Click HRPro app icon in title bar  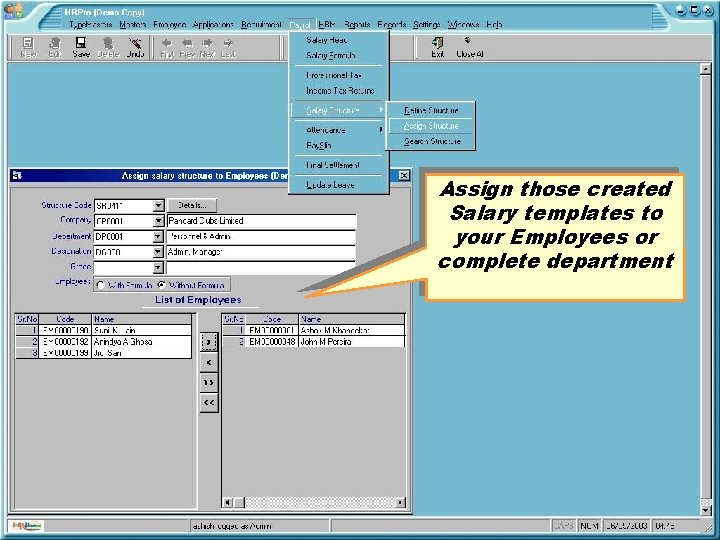coord(13,11)
